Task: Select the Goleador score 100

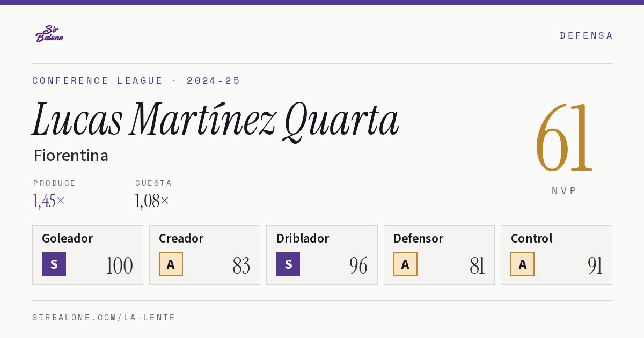Action: tap(119, 266)
